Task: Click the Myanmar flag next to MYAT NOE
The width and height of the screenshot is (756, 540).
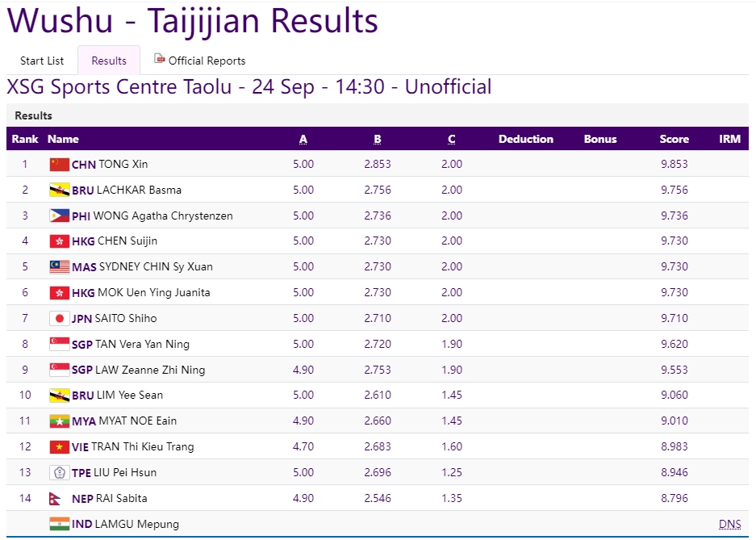Action: point(60,421)
